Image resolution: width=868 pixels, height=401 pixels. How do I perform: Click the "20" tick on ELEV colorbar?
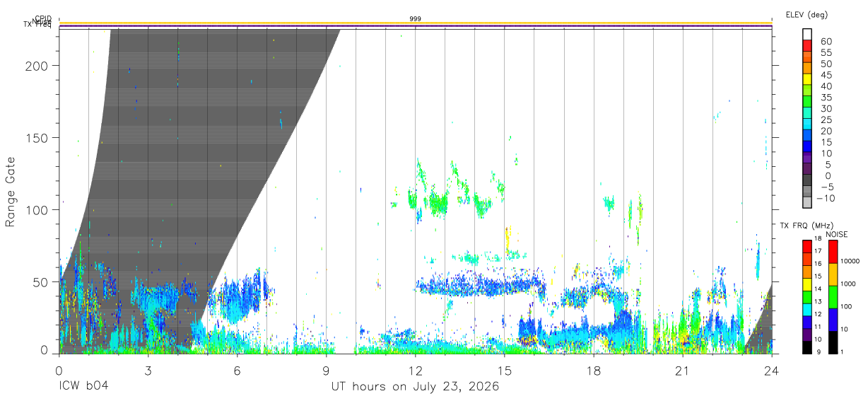(x=825, y=132)
